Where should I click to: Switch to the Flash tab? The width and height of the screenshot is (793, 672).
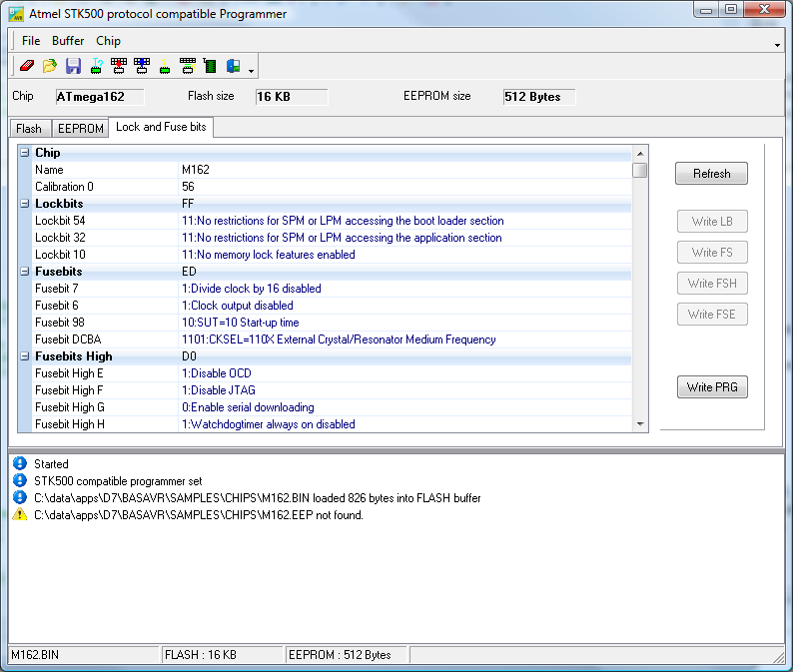pyautogui.click(x=29, y=129)
